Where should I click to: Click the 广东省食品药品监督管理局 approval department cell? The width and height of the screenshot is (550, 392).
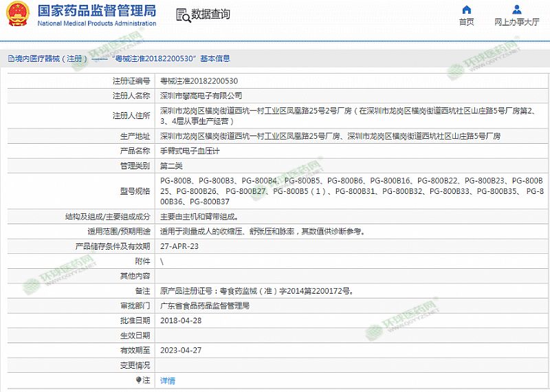204,305
